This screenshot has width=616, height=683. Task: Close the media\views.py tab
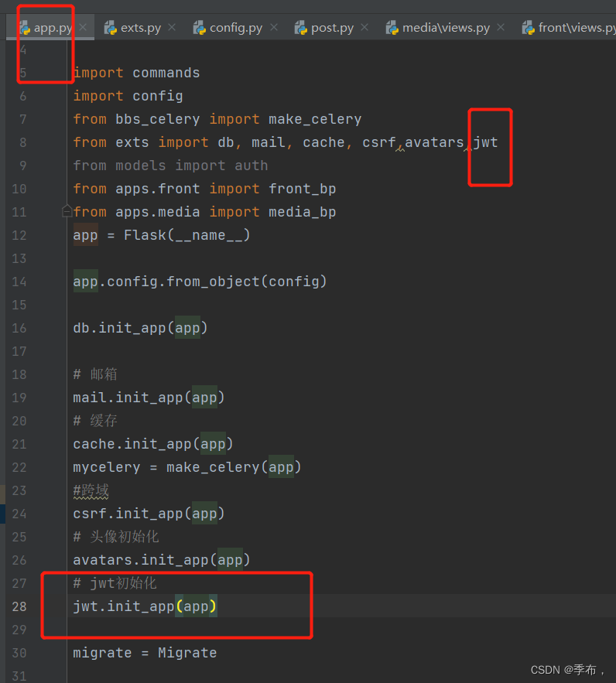(501, 27)
